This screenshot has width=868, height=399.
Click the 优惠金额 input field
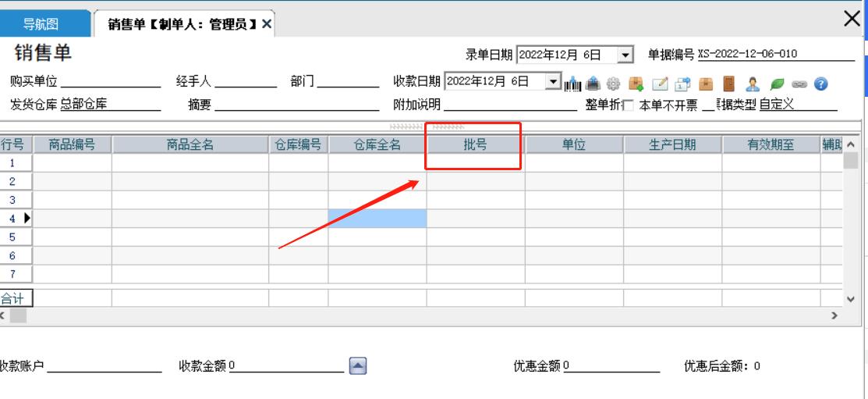pyautogui.click(x=611, y=365)
